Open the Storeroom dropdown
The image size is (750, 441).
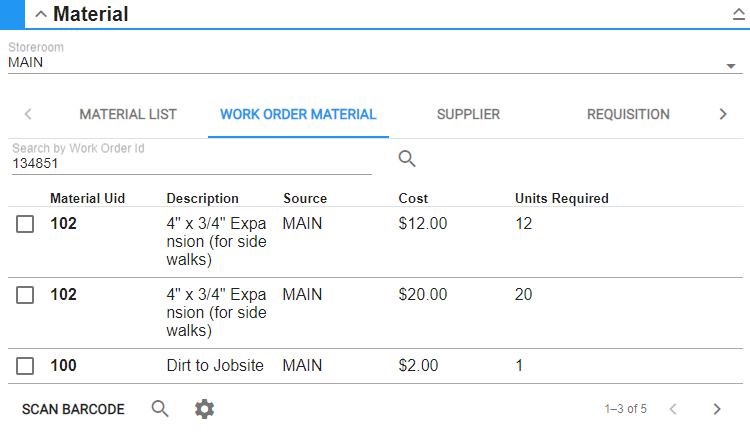[x=730, y=66]
